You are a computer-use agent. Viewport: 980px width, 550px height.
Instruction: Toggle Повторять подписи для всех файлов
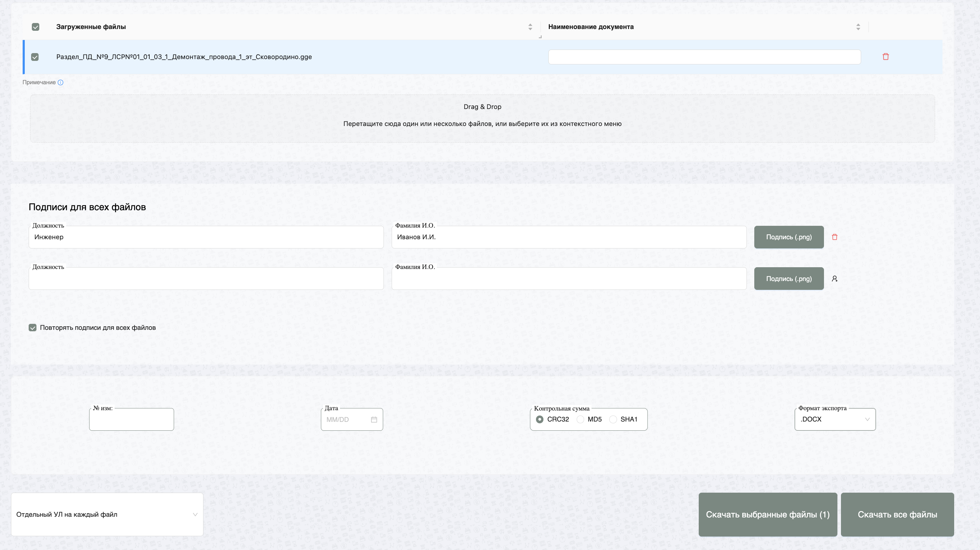tap(33, 328)
